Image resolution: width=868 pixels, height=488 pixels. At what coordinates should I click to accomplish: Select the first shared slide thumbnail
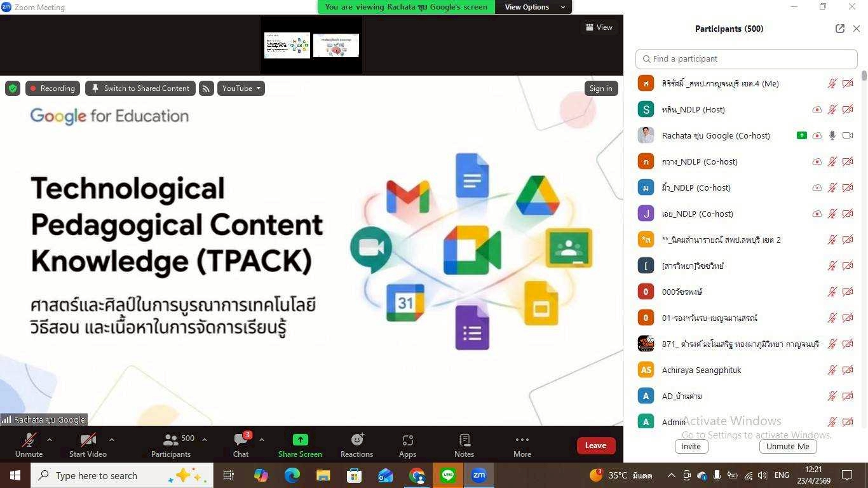(287, 45)
